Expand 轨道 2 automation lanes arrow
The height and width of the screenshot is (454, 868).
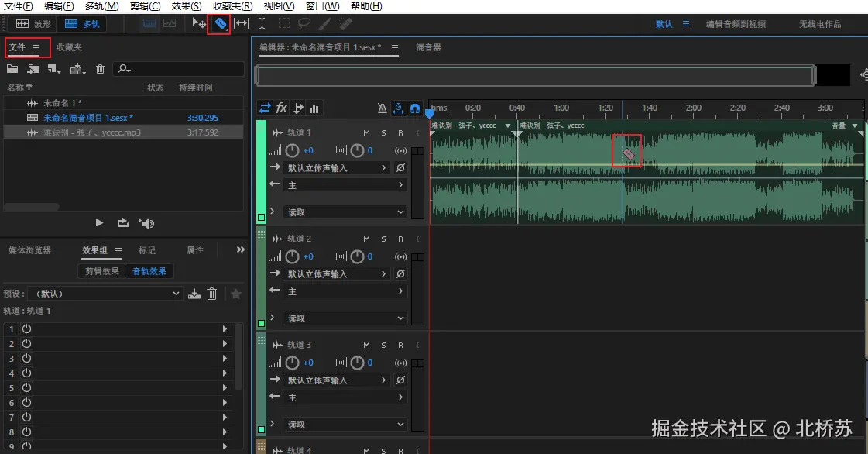coord(273,317)
